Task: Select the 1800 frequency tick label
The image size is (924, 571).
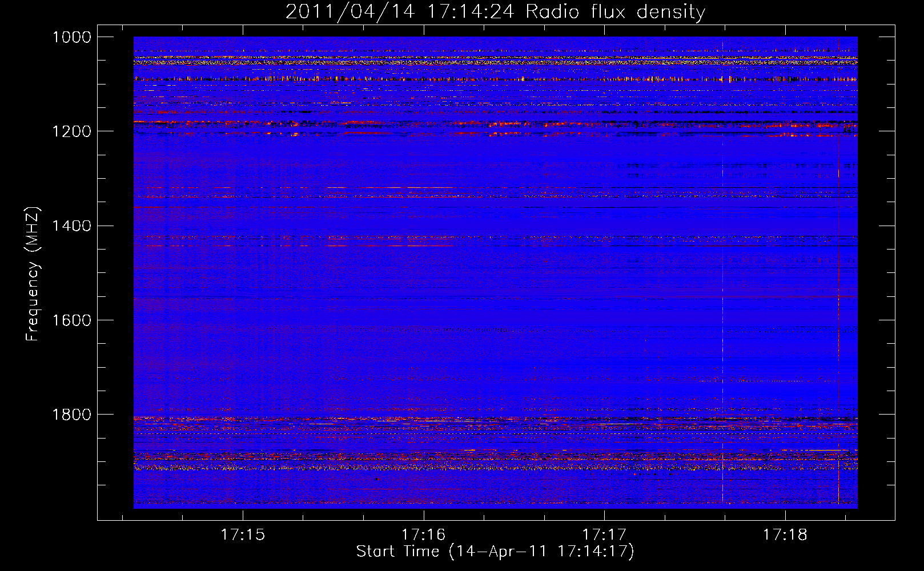Action: [71, 414]
